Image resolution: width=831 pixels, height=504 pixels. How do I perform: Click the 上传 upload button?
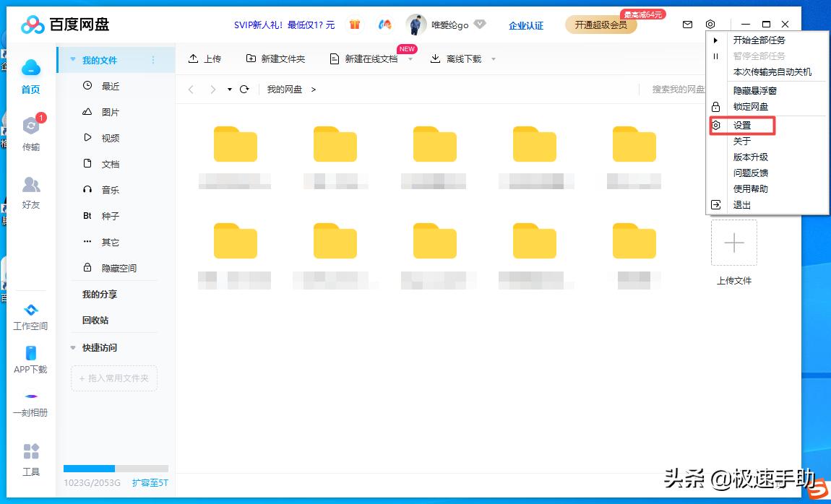pyautogui.click(x=204, y=58)
